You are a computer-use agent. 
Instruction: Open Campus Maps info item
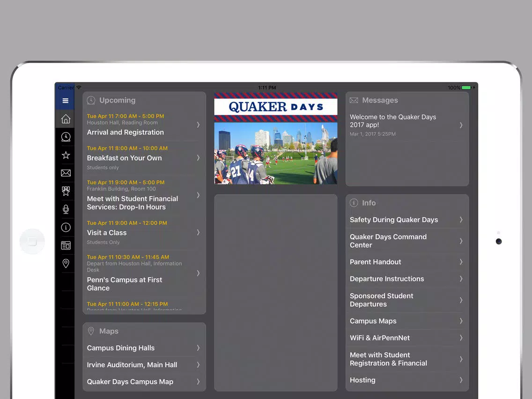(x=407, y=321)
